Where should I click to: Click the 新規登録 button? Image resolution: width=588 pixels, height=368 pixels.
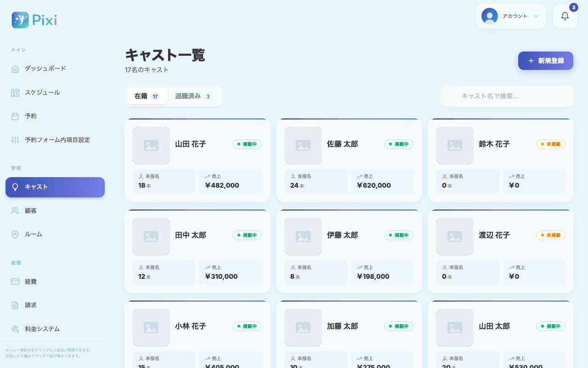point(546,61)
